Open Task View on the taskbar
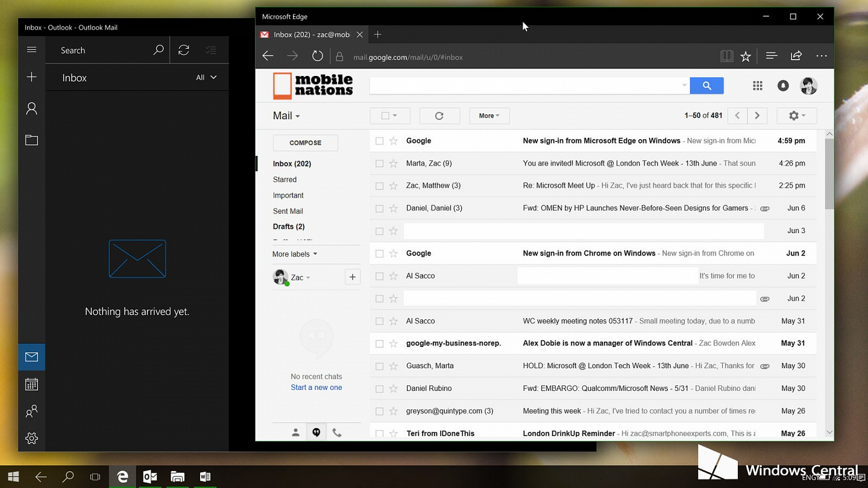This screenshot has width=868, height=488. pyautogui.click(x=95, y=477)
